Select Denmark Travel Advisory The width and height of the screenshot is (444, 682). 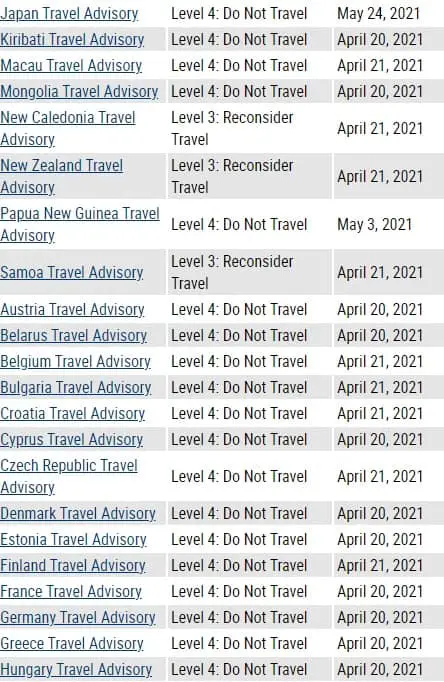[78, 514]
